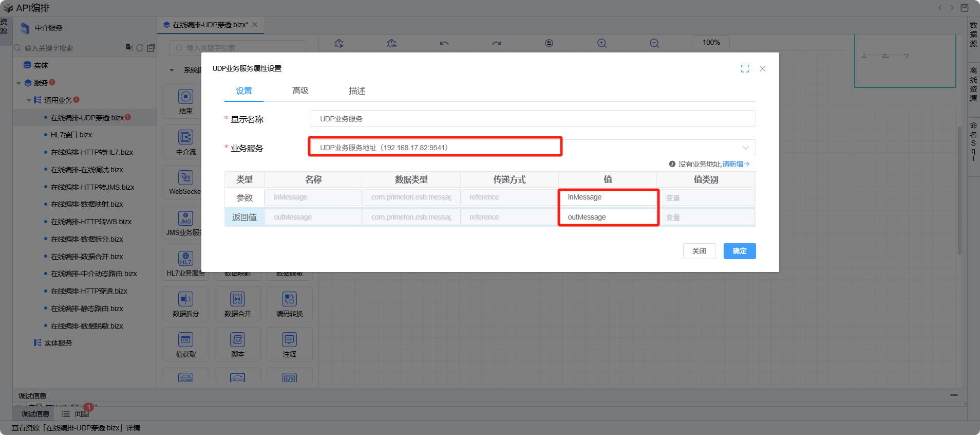Click the refresh icon in resource search bar
The height and width of the screenshot is (435, 980).
140,48
